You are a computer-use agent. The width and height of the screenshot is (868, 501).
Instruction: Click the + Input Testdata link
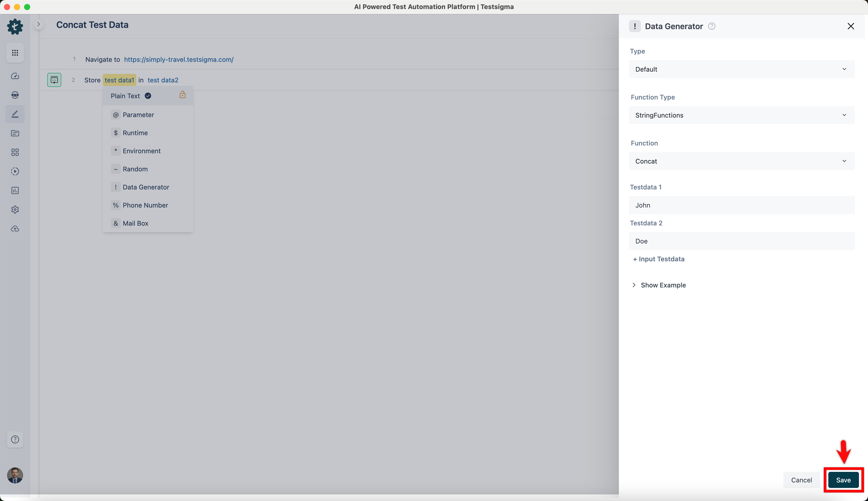click(x=659, y=259)
